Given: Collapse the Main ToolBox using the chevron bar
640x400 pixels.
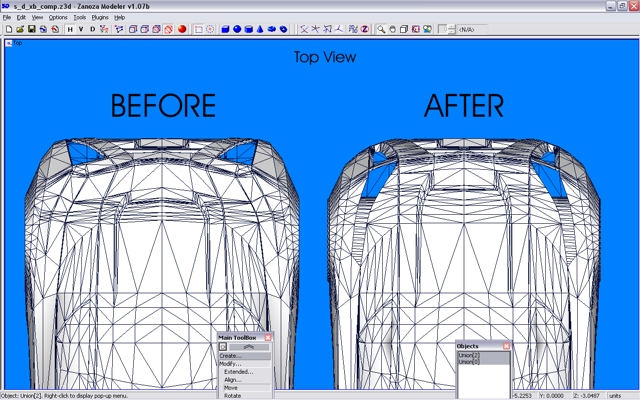Looking at the screenshot, I should [249, 347].
